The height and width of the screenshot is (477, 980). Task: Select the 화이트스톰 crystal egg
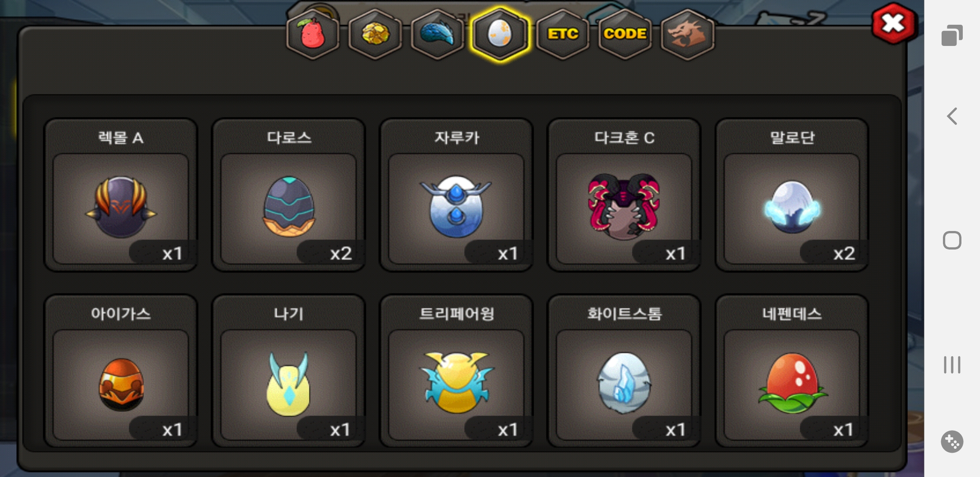[624, 371]
